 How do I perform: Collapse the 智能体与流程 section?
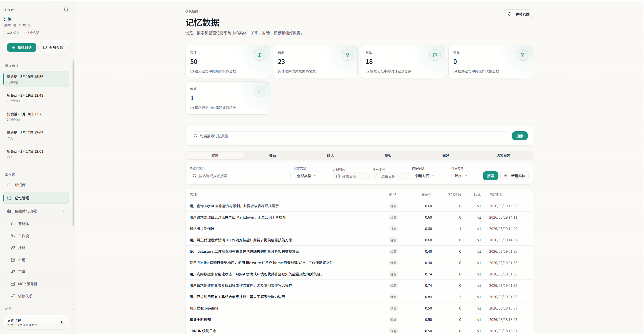(63, 211)
